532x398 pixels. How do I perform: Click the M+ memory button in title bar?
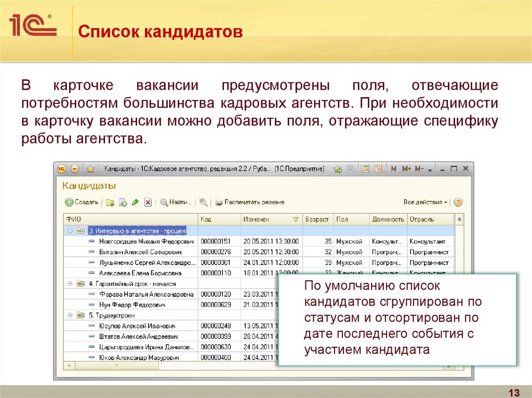coord(406,169)
